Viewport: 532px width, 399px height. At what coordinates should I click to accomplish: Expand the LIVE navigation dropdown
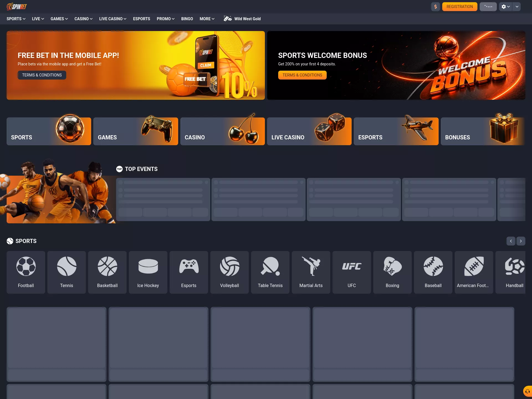(38, 19)
